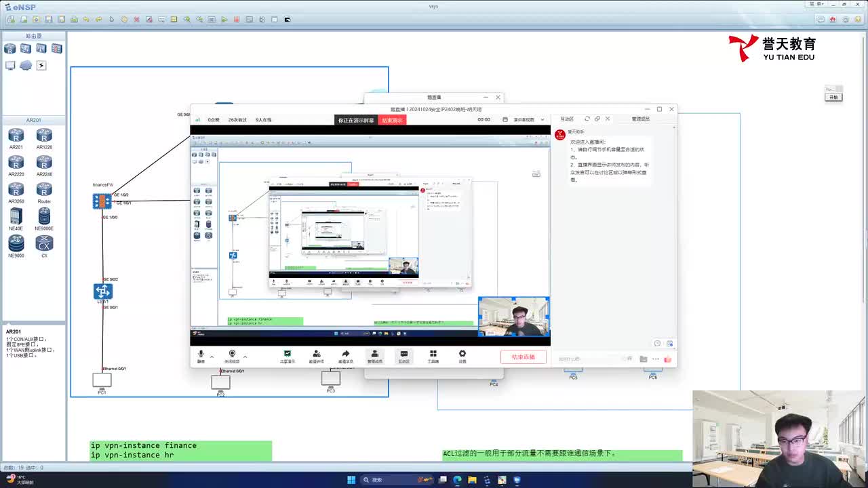The image size is (868, 488).
Task: Click the red X delete toolbar icon
Action: [136, 19]
